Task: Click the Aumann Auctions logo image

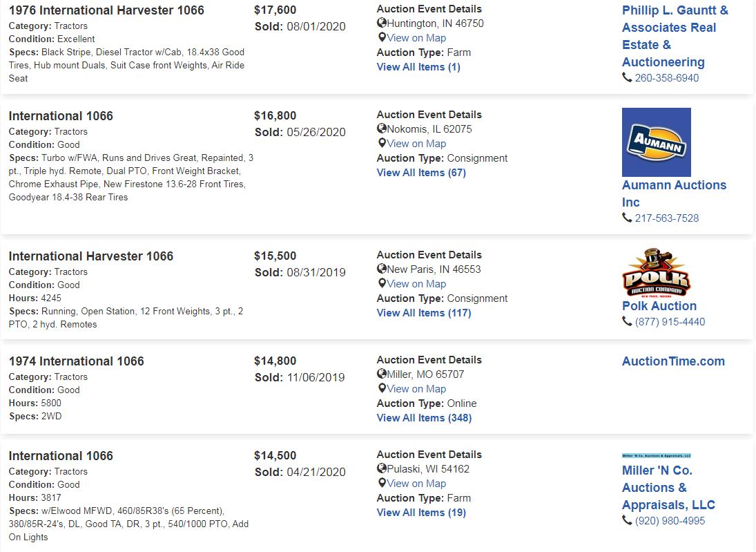Action: (x=656, y=142)
